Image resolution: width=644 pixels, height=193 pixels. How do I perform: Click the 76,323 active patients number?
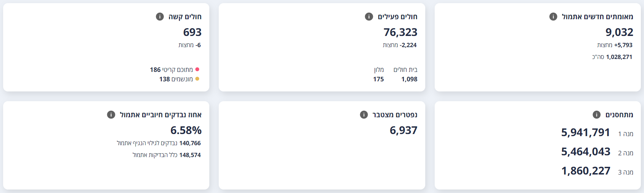click(x=400, y=32)
